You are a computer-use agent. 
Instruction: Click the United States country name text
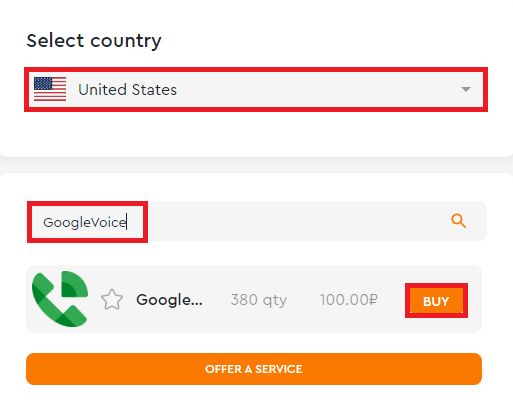127,90
